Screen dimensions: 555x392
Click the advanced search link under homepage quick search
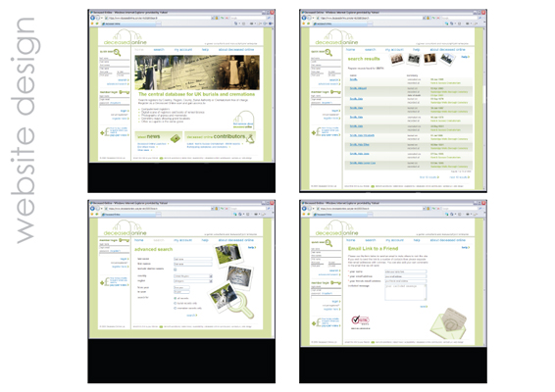118,84
